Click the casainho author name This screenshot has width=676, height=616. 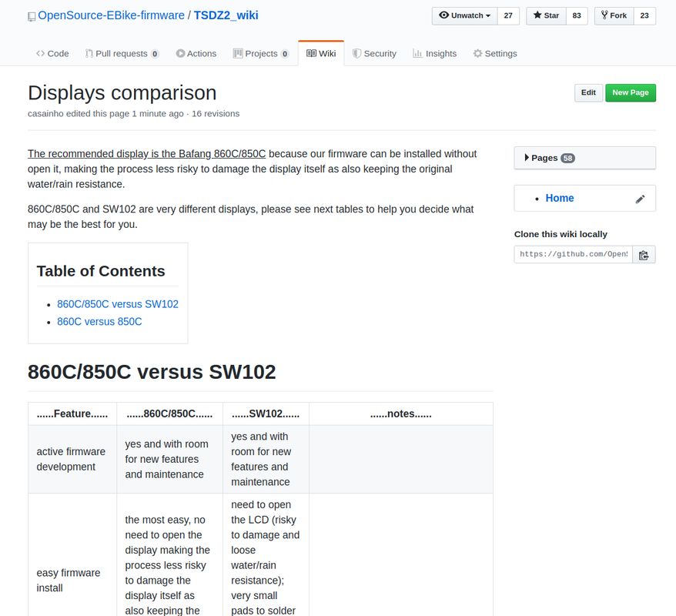tap(45, 114)
